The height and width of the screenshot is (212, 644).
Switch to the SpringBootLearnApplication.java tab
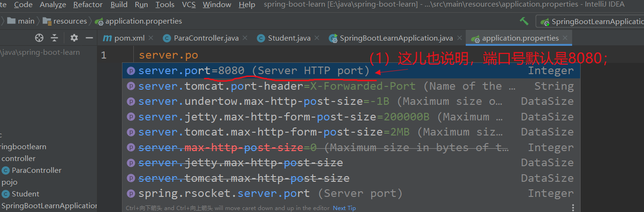[x=396, y=38]
